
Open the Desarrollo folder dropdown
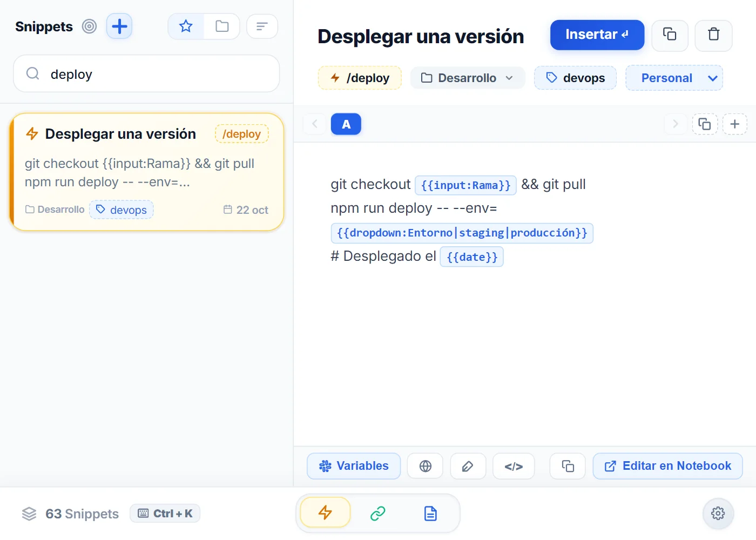pos(467,78)
